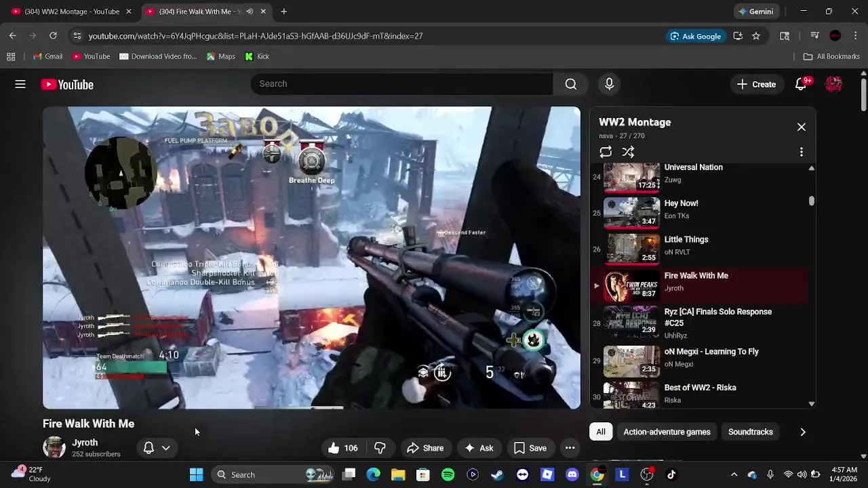
Task: Click the Ask button under the video
Action: [479, 448]
